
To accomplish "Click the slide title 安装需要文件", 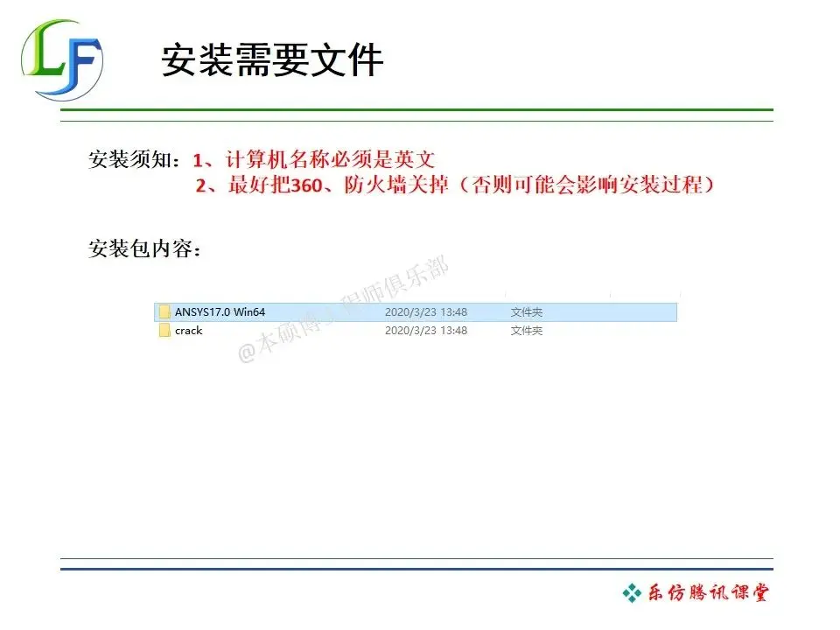I will pos(272,60).
